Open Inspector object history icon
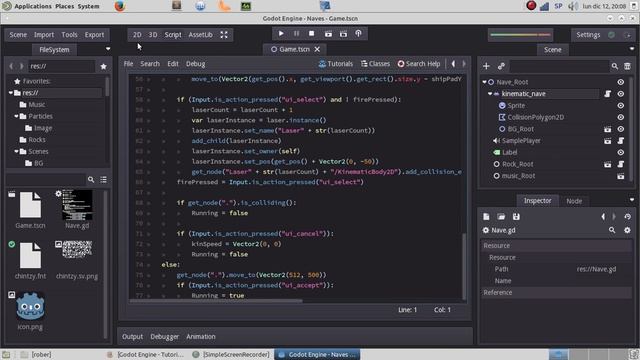Image resolution: width=640 pixels, height=360 pixels. [627, 217]
